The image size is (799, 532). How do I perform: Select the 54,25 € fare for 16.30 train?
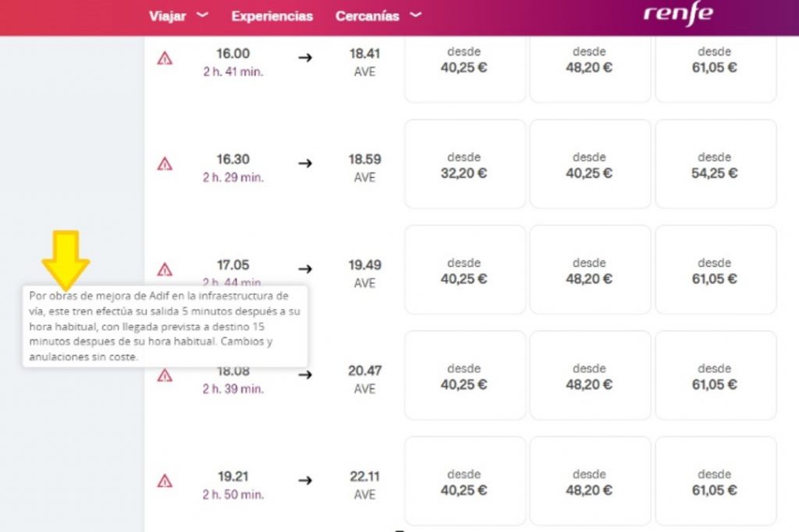tap(715, 165)
